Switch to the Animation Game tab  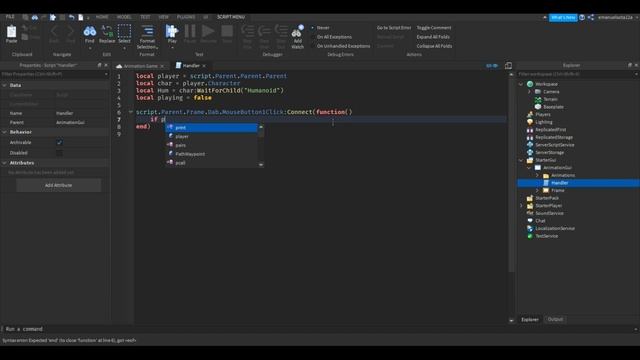tap(140, 66)
